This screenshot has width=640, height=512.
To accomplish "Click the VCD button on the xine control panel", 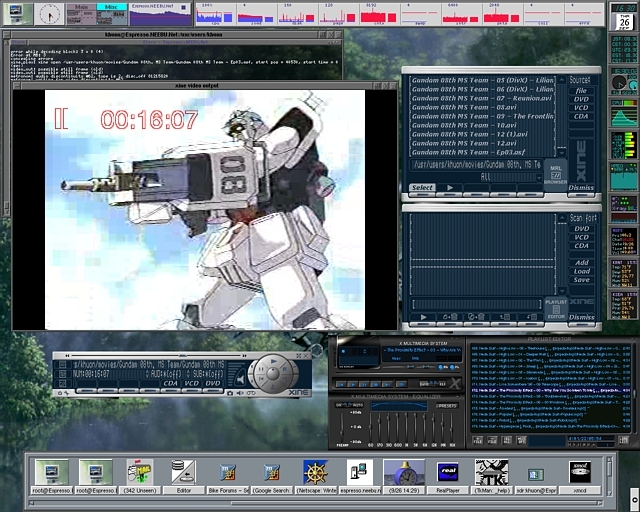I will pyautogui.click(x=192, y=383).
